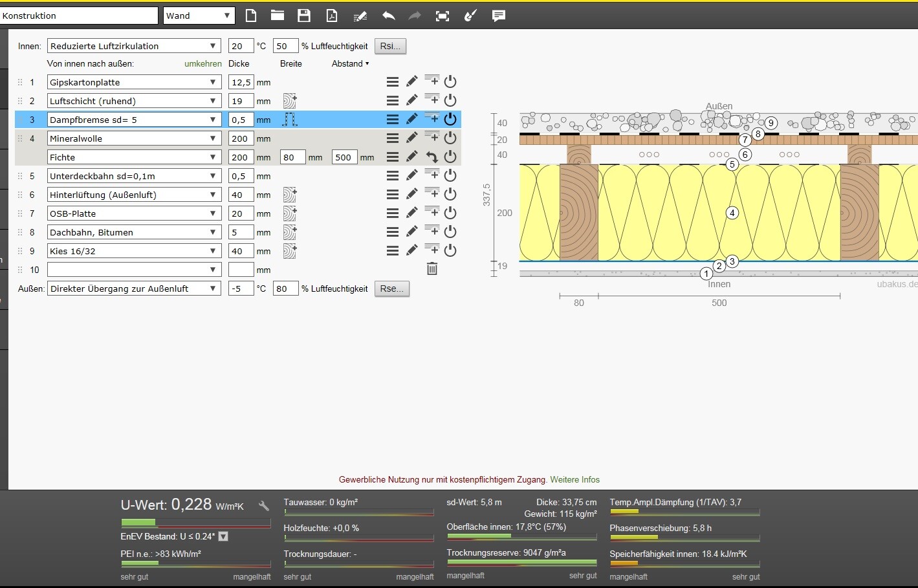Export as PDF using the toolbar icon

332,16
